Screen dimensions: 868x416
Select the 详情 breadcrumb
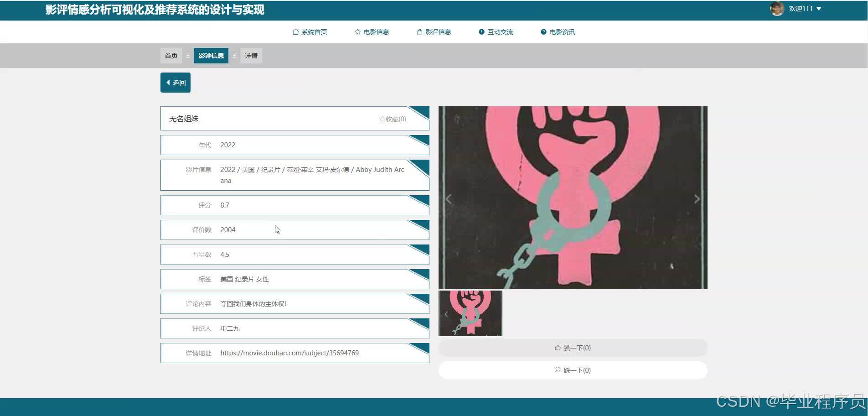click(251, 56)
